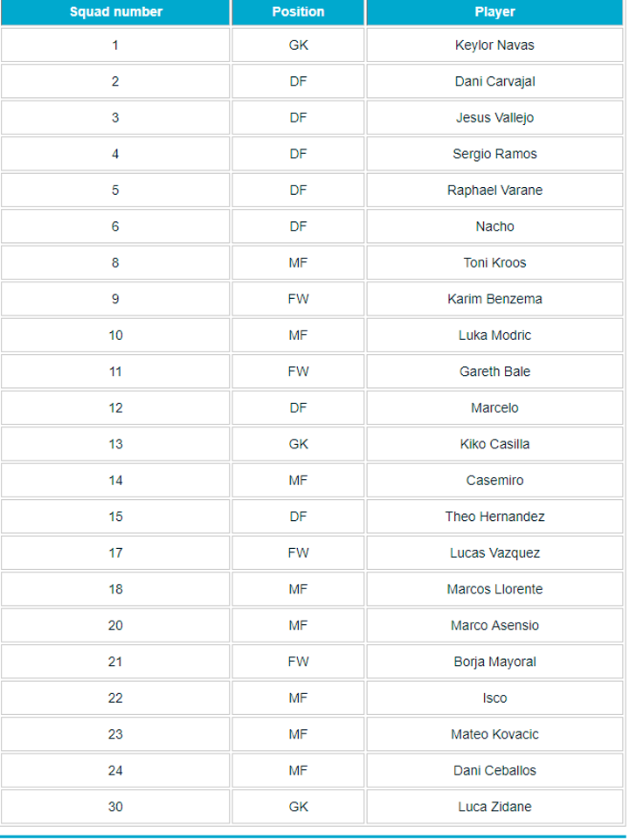
Task: Click on the Isco cell
Action: tap(494, 698)
